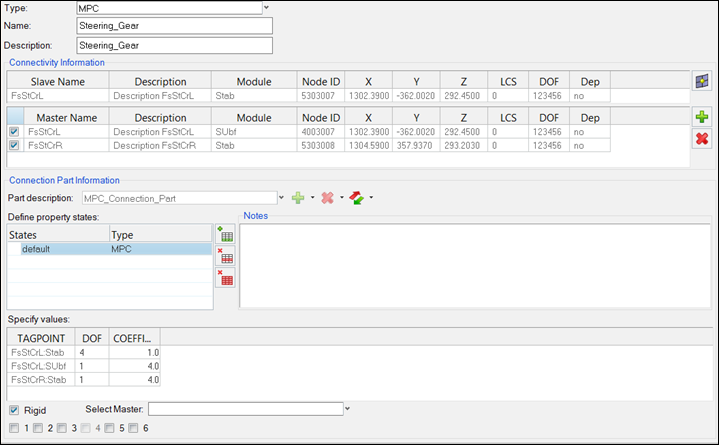Delete selected master with red X
719x445 pixels.
pyautogui.click(x=702, y=138)
